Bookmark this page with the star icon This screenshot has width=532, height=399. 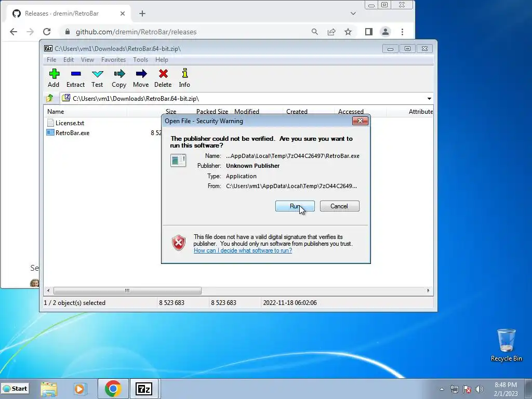[348, 32]
